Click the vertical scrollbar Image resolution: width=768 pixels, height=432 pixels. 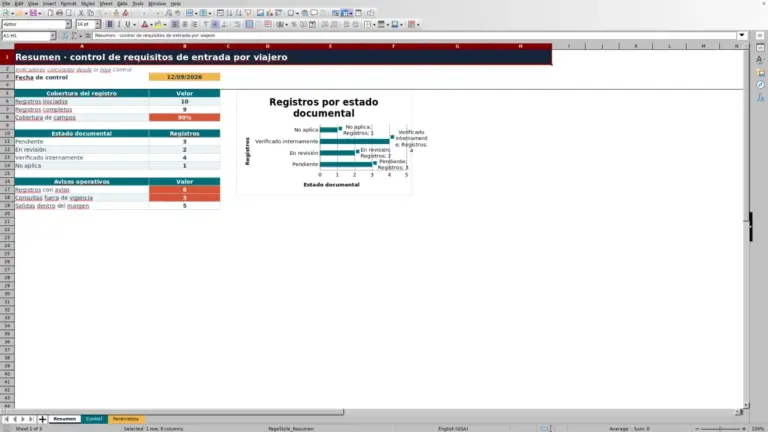click(x=746, y=225)
